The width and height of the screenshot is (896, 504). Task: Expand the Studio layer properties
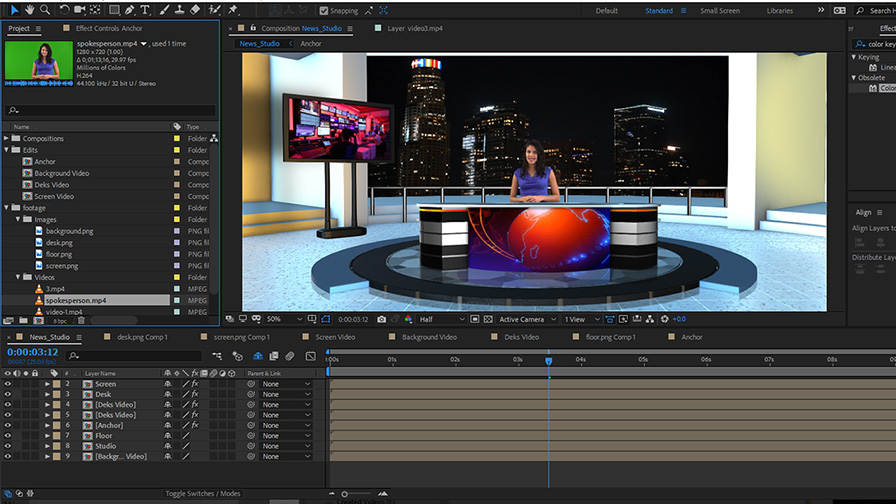[47, 446]
